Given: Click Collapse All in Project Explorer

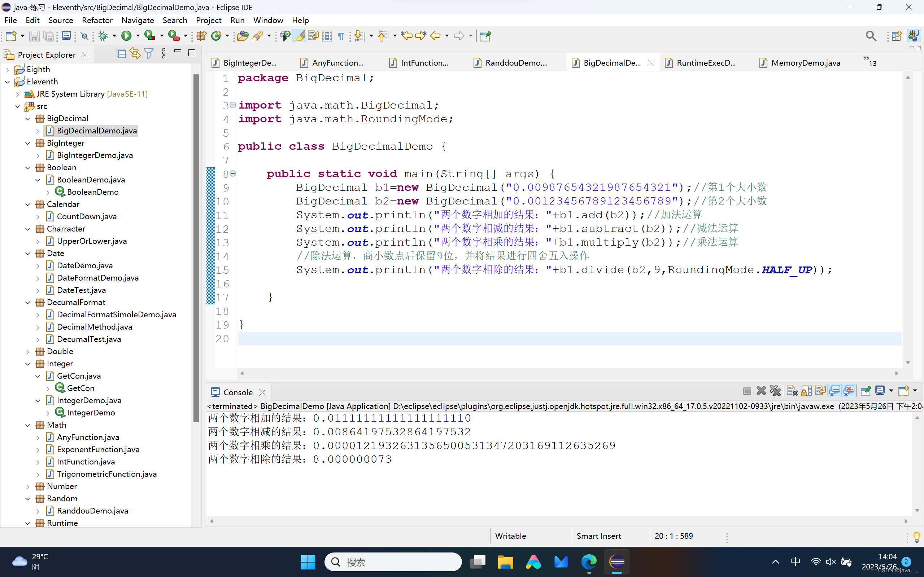Looking at the screenshot, I should tap(121, 54).
